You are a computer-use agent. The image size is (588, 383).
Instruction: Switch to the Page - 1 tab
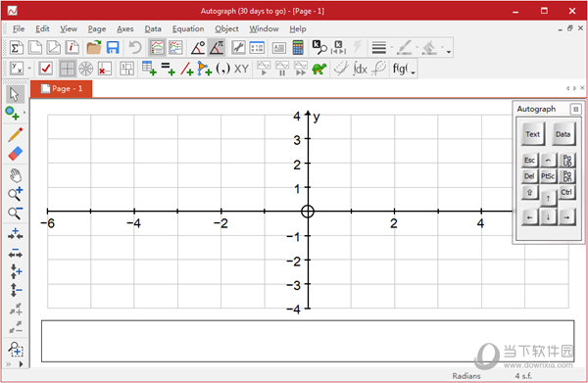pos(62,89)
